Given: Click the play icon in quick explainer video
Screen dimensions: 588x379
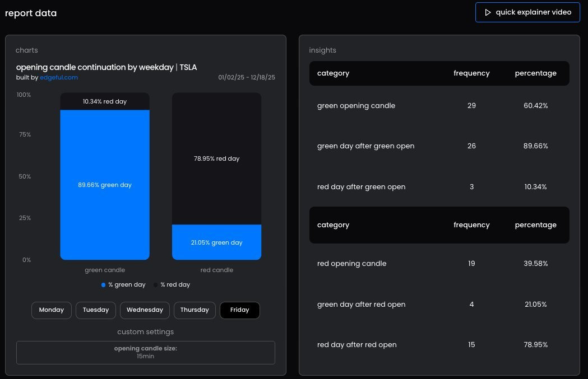Looking at the screenshot, I should click(x=488, y=12).
